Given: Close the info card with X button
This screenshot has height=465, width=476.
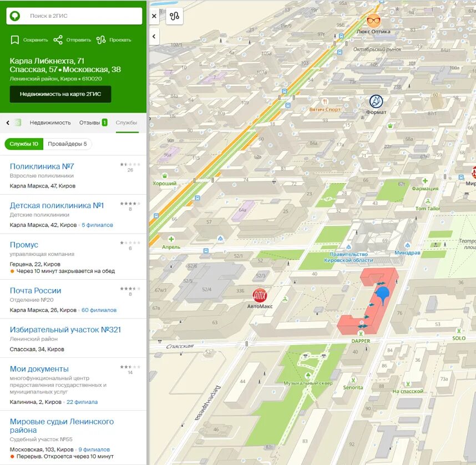Looking at the screenshot, I should (x=154, y=16).
